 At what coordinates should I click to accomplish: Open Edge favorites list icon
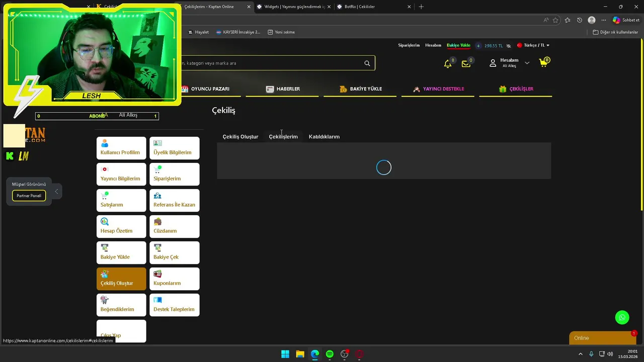pyautogui.click(x=568, y=20)
